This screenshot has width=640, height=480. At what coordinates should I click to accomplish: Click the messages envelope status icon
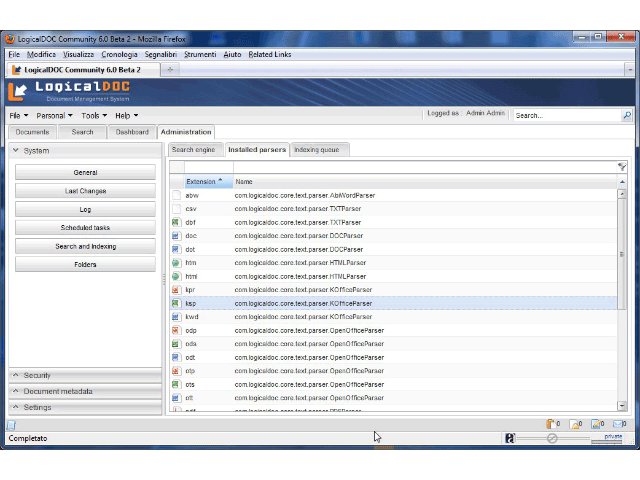(x=618, y=424)
